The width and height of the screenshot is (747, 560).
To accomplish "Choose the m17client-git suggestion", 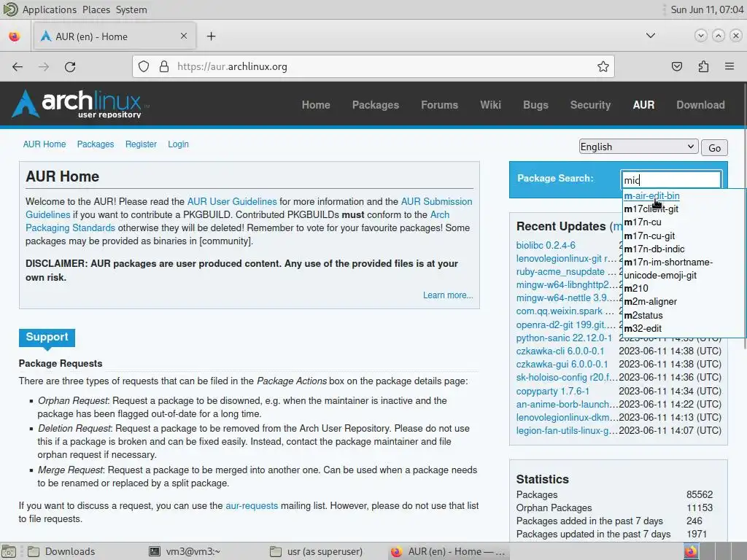I will [x=651, y=209].
